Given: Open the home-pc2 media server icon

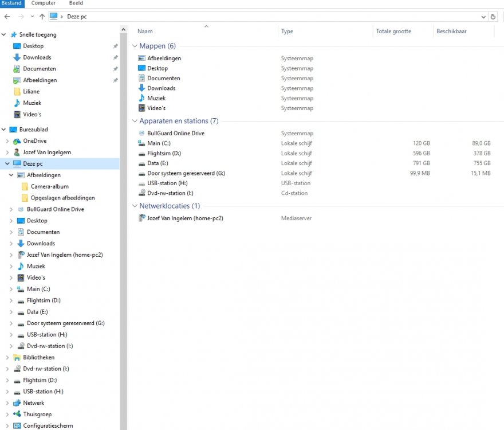Looking at the screenshot, I should 142,218.
